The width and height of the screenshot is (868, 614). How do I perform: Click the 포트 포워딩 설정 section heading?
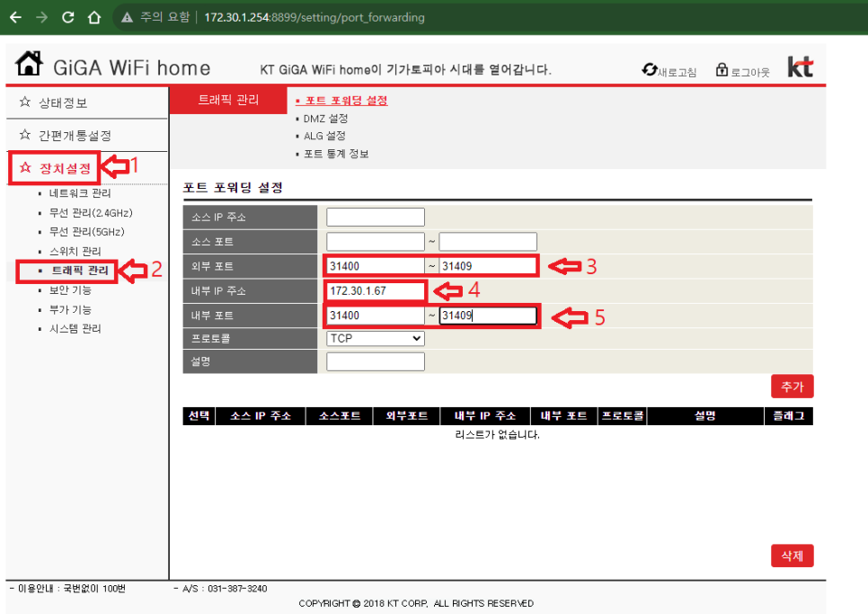click(x=233, y=188)
